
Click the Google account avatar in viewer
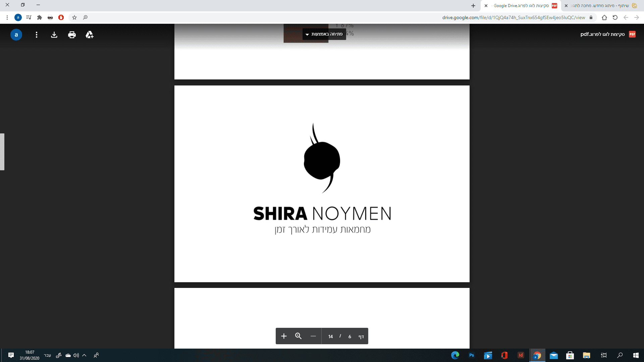(16, 35)
